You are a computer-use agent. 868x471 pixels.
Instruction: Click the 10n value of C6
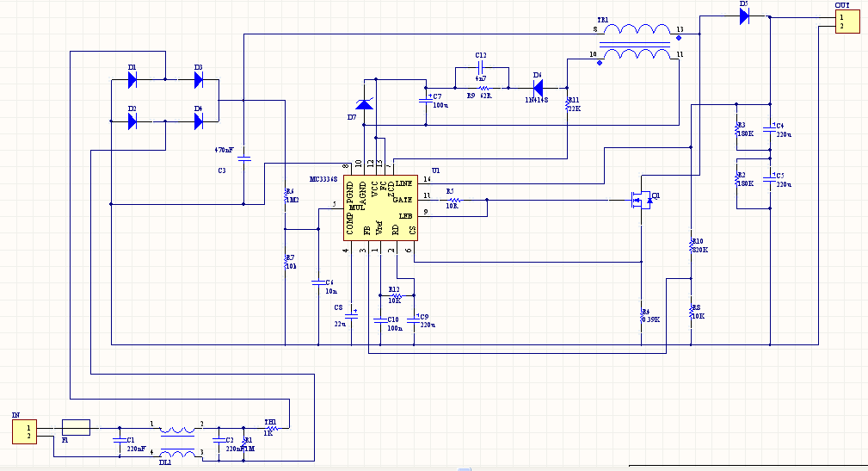pyautogui.click(x=331, y=291)
